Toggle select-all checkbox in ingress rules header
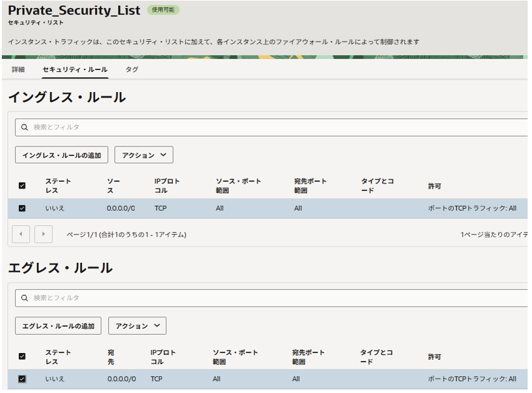 point(22,186)
